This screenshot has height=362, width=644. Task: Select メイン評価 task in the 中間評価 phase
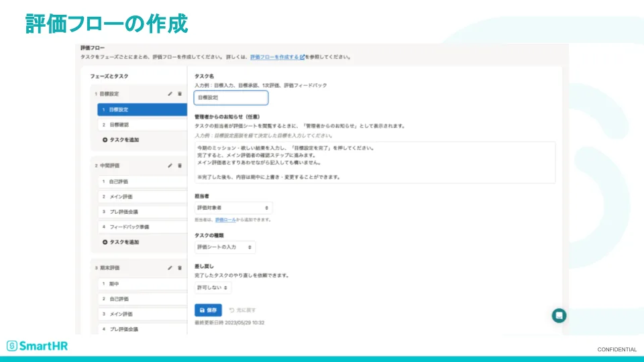point(142,196)
